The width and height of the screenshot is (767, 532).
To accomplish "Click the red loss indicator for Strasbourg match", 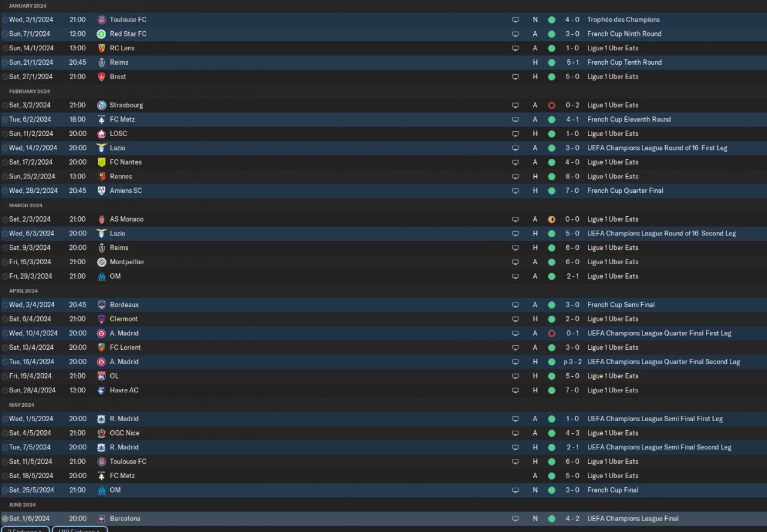I will [551, 105].
